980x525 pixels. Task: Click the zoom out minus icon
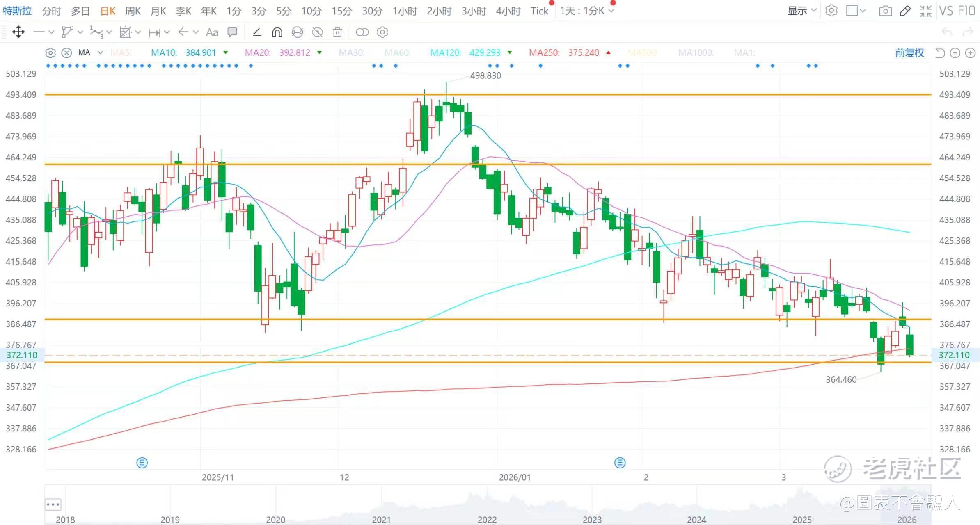coord(955,53)
